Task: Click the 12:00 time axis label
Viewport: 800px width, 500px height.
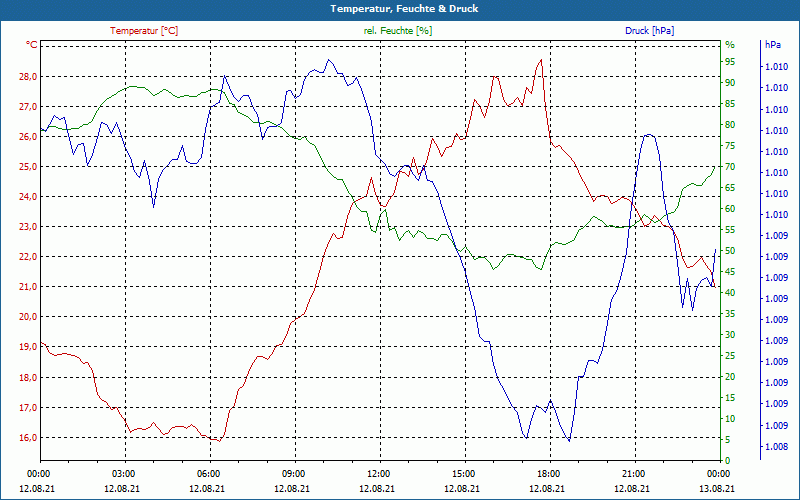Action: [x=377, y=474]
